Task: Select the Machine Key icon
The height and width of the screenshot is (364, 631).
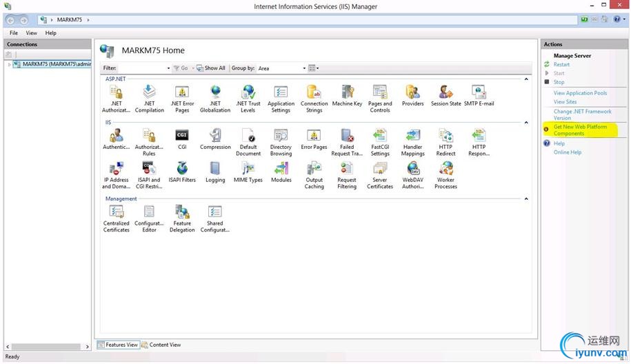Action: pyautogui.click(x=347, y=93)
